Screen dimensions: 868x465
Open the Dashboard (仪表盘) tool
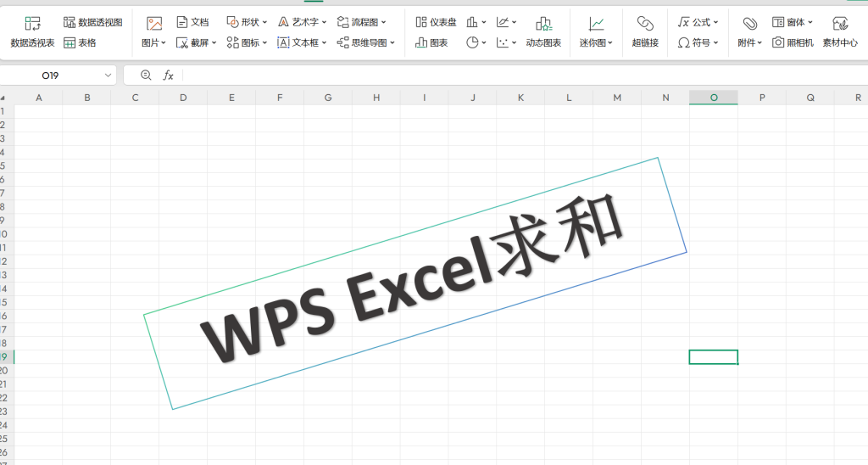437,22
